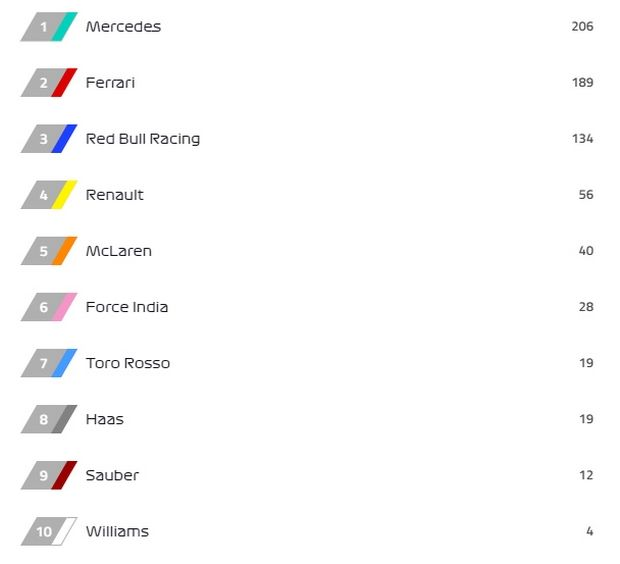Click the McLaren position 5 badge
620x564 pixels.
(x=49, y=251)
